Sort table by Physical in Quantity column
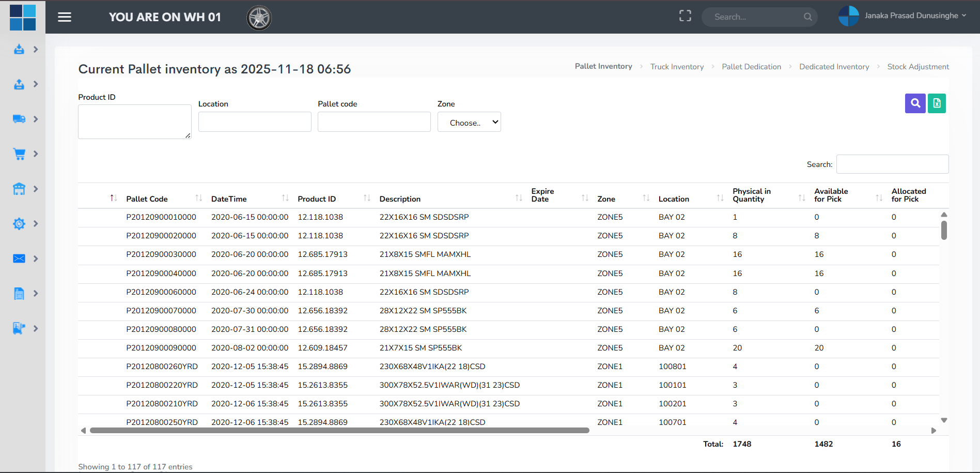The image size is (980, 473). tap(751, 195)
